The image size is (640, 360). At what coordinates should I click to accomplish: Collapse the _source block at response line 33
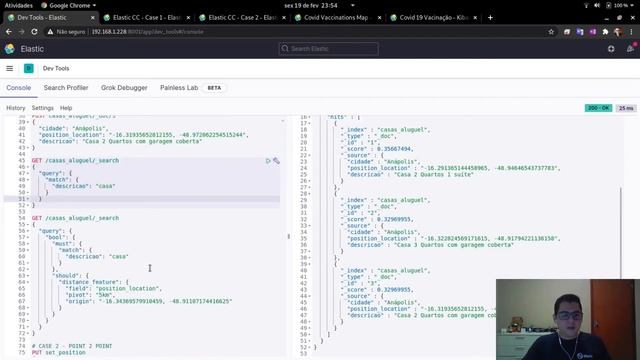pyautogui.click(x=310, y=226)
